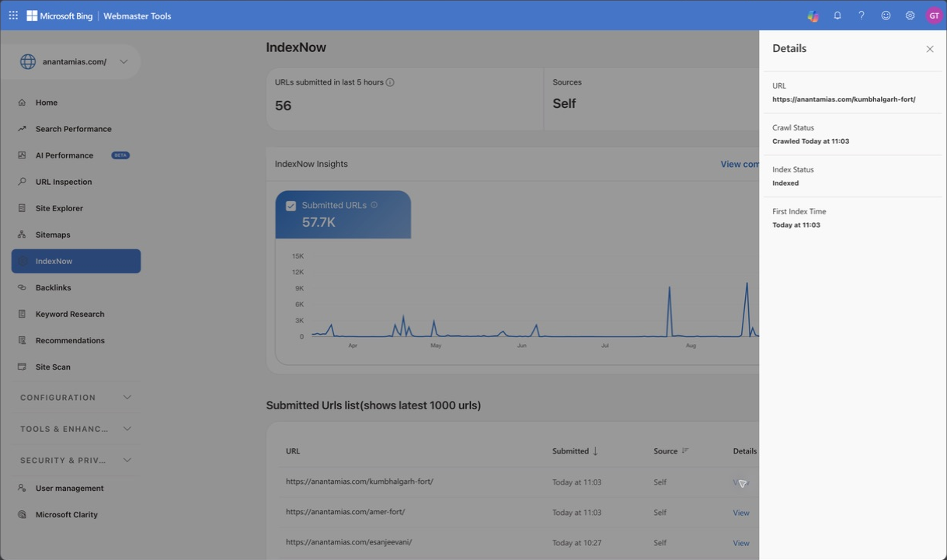This screenshot has width=947, height=560.
Task: Click the Backlinks chain icon
Action: coord(22,287)
